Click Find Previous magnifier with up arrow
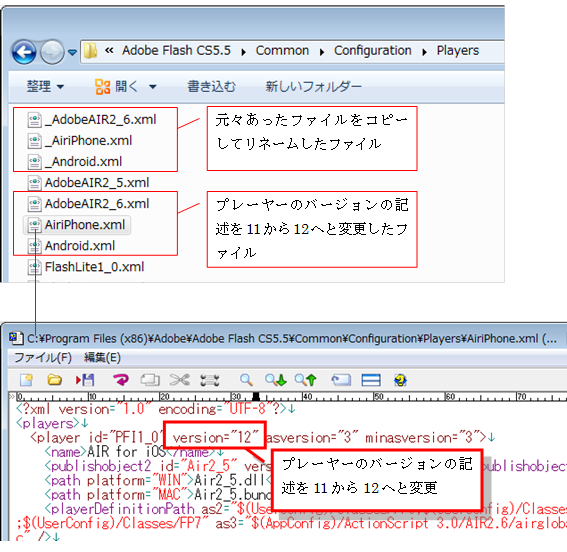 (x=306, y=380)
